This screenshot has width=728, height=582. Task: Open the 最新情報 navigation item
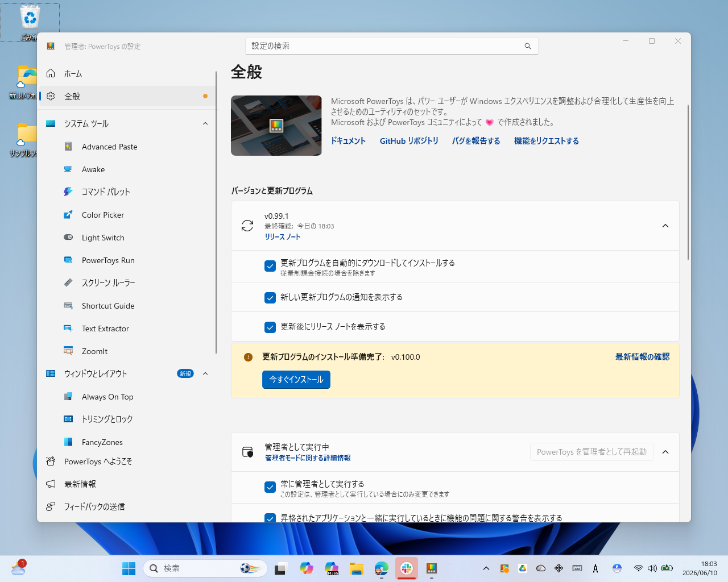(127, 484)
